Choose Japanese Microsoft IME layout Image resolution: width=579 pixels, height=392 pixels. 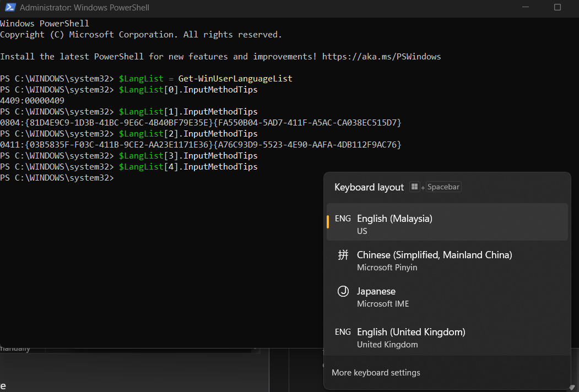point(447,297)
